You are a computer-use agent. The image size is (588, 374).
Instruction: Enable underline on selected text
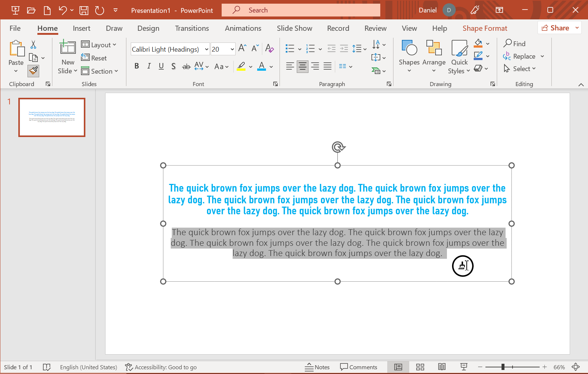161,66
